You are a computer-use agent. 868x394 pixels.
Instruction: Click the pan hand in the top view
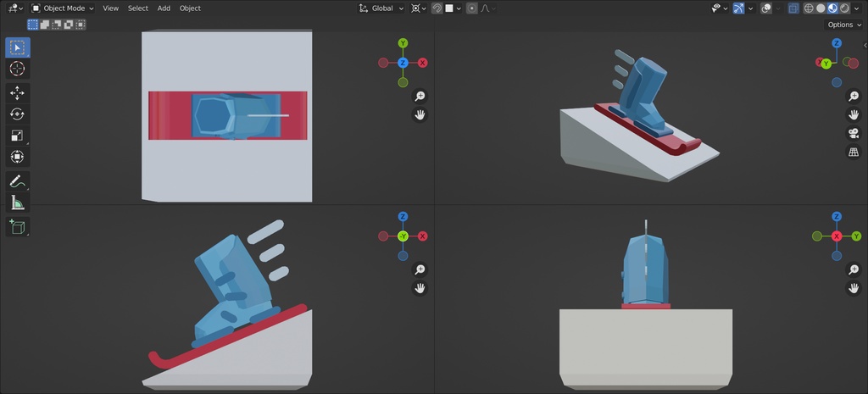click(x=420, y=115)
